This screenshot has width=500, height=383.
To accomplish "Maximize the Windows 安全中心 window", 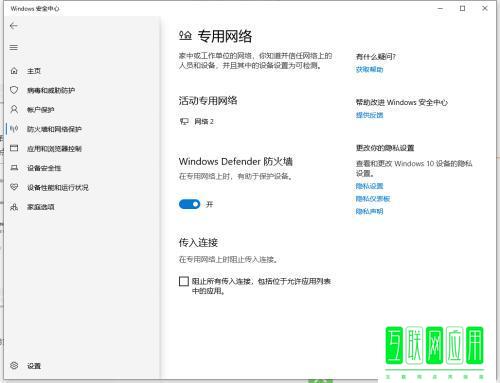I will tap(462, 8).
